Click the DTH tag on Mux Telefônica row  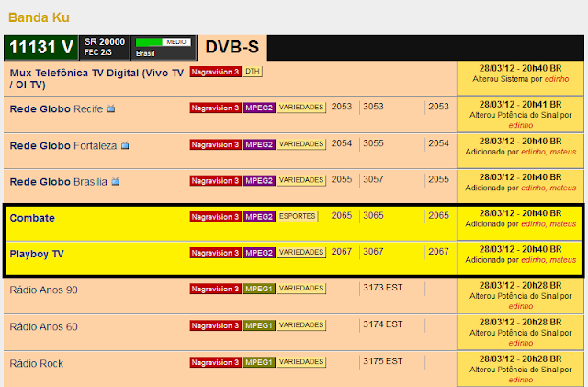click(253, 72)
